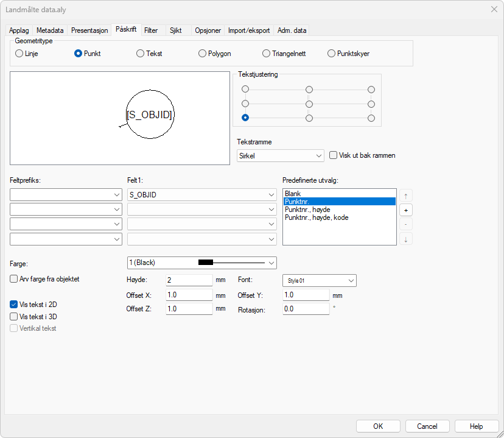This screenshot has height=438, width=504.
Task: Open the Farge 1 (Black) color selector
Action: (201, 263)
